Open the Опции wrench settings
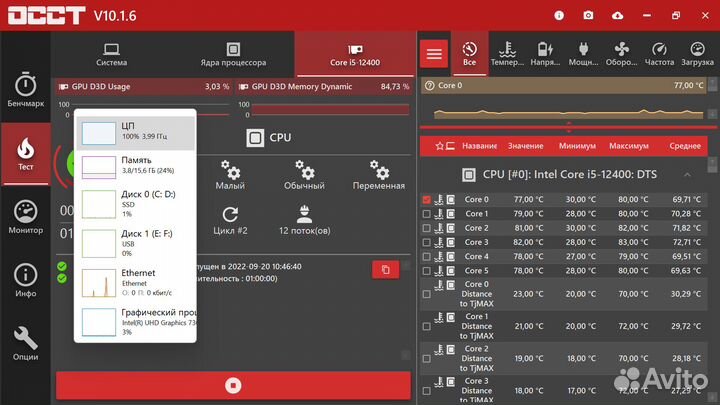 (26, 343)
